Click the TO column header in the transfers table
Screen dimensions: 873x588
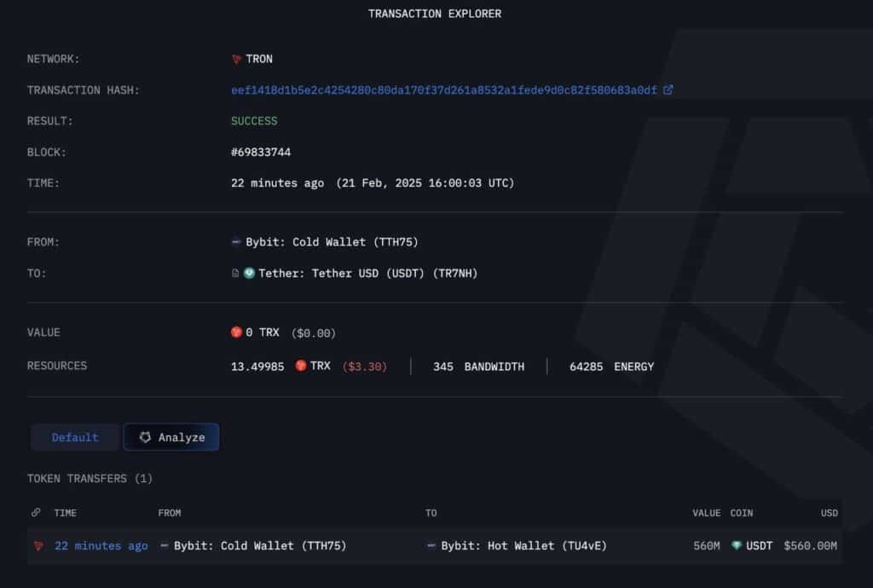click(x=431, y=513)
